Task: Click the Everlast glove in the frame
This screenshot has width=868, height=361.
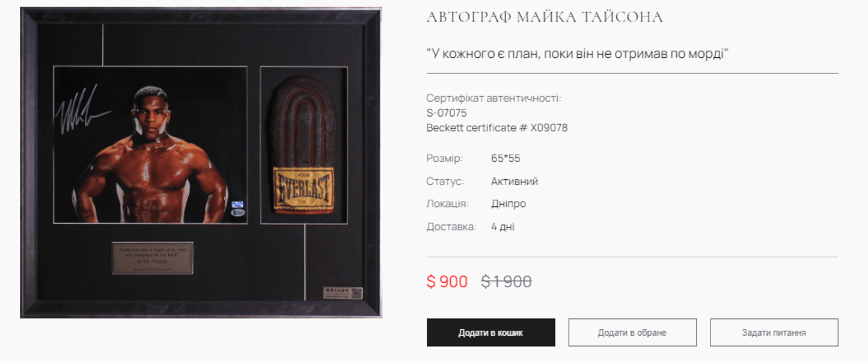Action: 304,146
